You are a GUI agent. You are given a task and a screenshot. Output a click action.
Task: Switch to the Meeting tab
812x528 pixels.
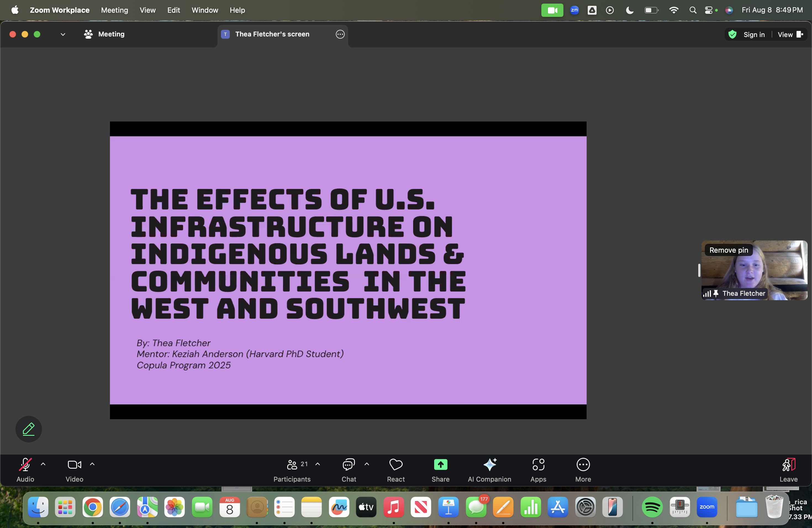pyautogui.click(x=104, y=34)
